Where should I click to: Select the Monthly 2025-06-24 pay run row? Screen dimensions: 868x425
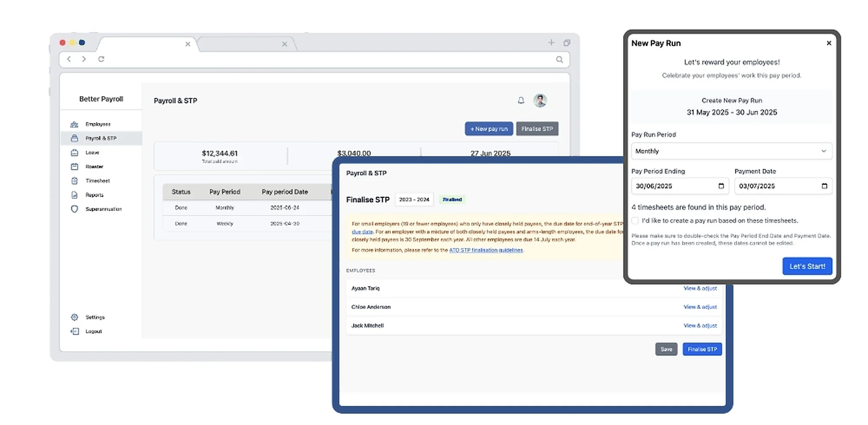point(247,208)
